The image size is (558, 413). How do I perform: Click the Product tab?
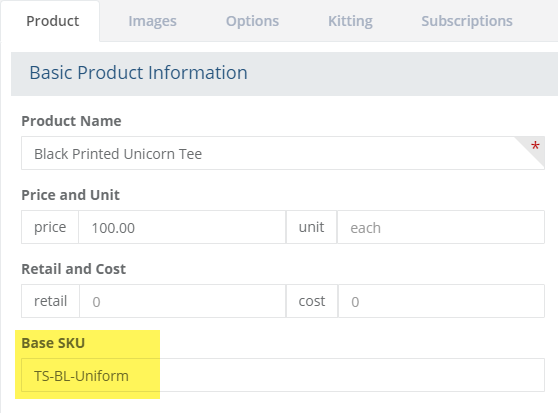52,21
